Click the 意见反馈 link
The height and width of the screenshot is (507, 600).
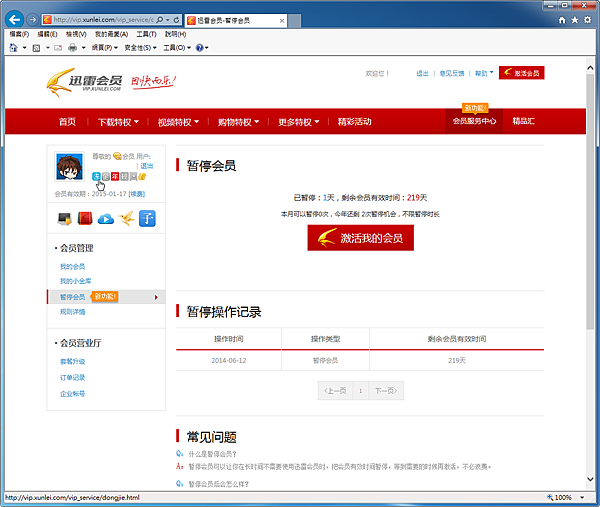(452, 73)
